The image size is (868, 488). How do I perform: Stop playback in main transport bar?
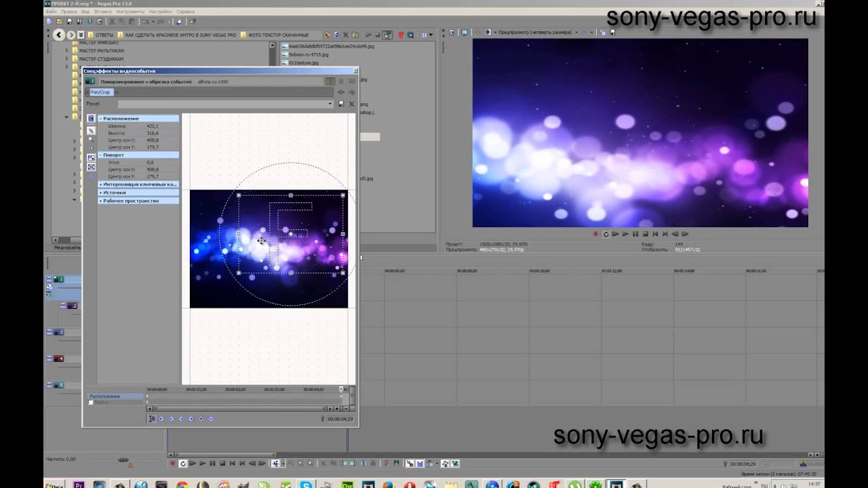click(x=222, y=464)
